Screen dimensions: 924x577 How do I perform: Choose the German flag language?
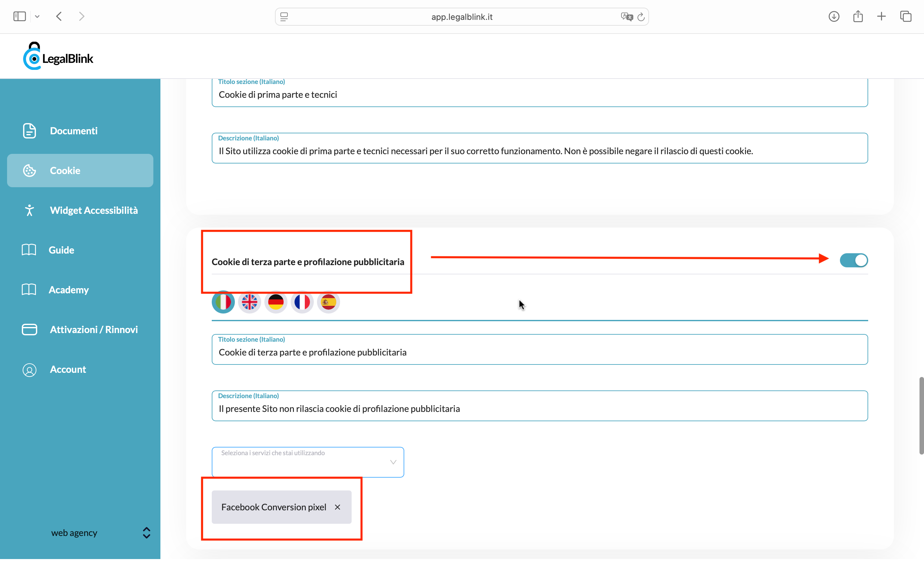pyautogui.click(x=276, y=302)
